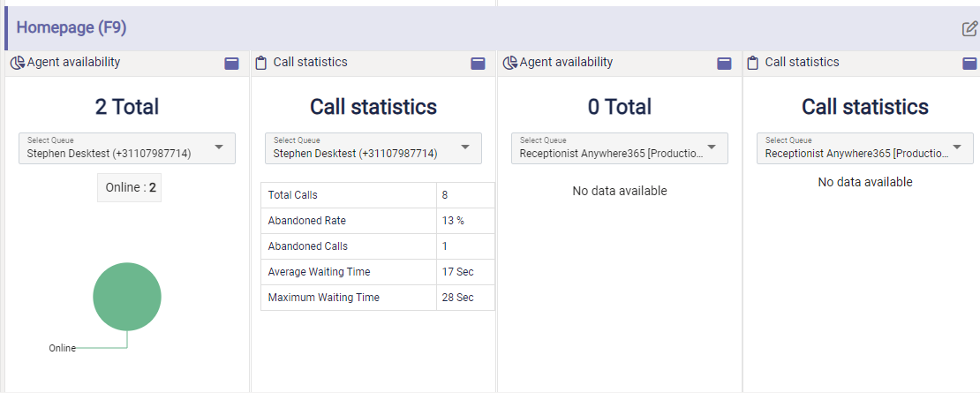Expand the Stephen Desktest queue dropdown in Call statistics
The height and width of the screenshot is (393, 980).
373,148
